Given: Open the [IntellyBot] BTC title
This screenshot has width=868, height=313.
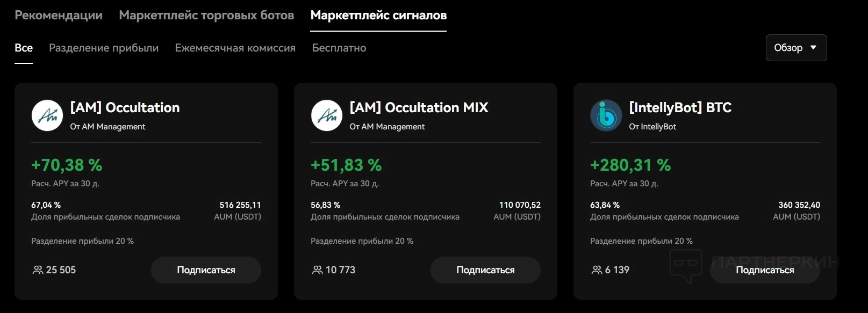Looking at the screenshot, I should (680, 107).
